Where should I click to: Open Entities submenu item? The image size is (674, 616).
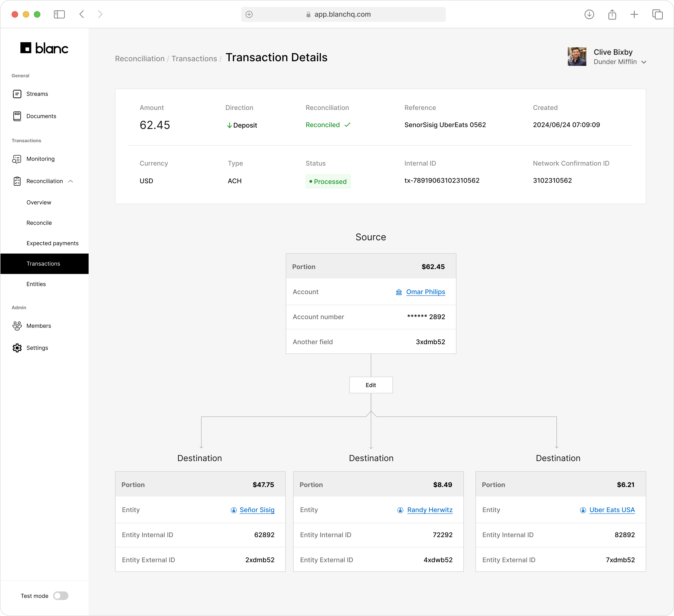[x=36, y=284]
